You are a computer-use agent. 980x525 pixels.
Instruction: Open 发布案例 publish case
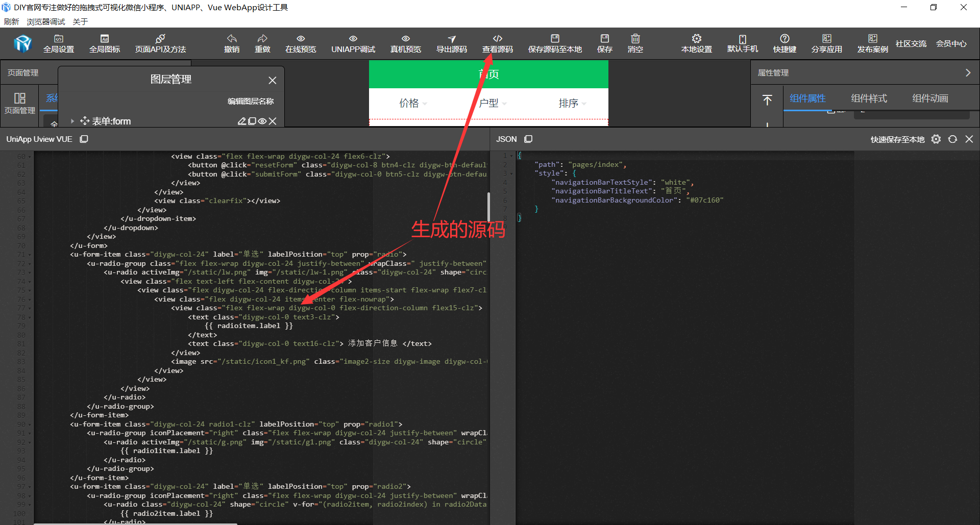click(x=873, y=44)
